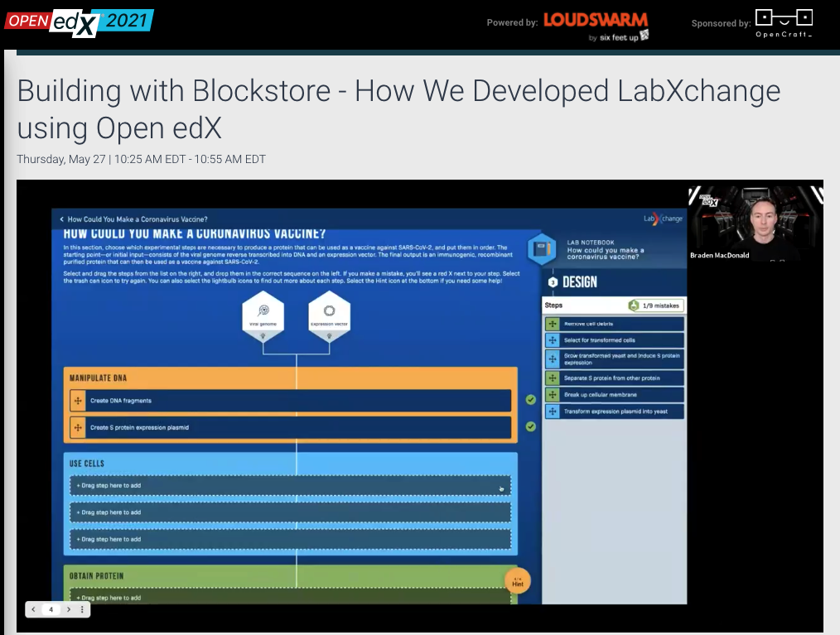Click second Drag step here slot in Use Cells
This screenshot has height=635, width=840.
click(x=290, y=512)
